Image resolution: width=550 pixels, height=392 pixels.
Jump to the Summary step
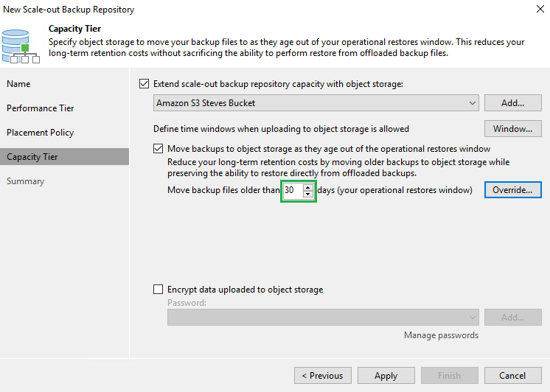pos(26,181)
